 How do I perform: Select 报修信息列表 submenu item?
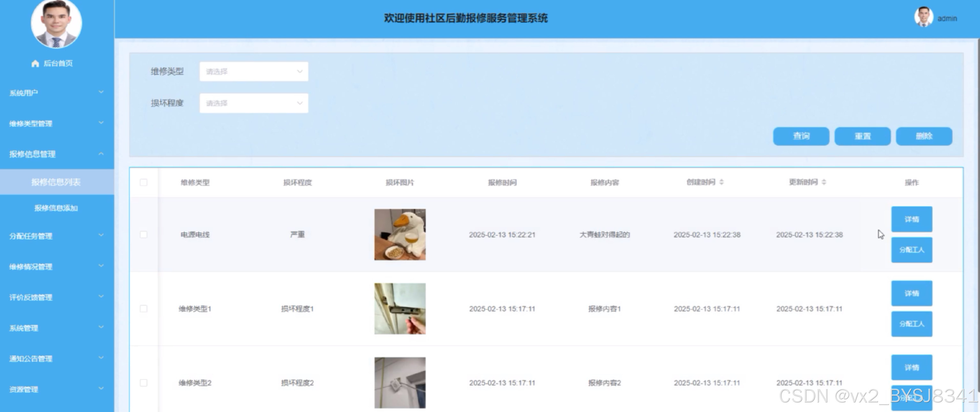(56, 182)
